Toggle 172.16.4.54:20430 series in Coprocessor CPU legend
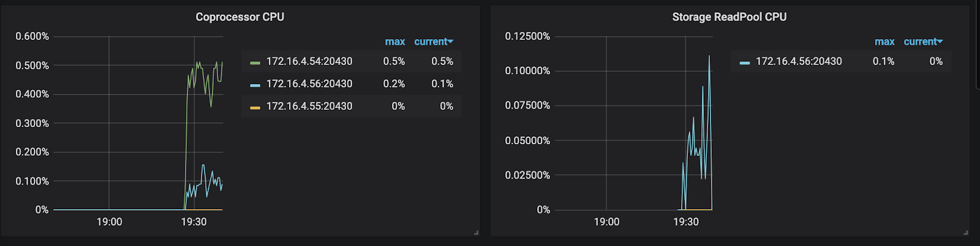The height and width of the screenshot is (246, 980). (309, 61)
